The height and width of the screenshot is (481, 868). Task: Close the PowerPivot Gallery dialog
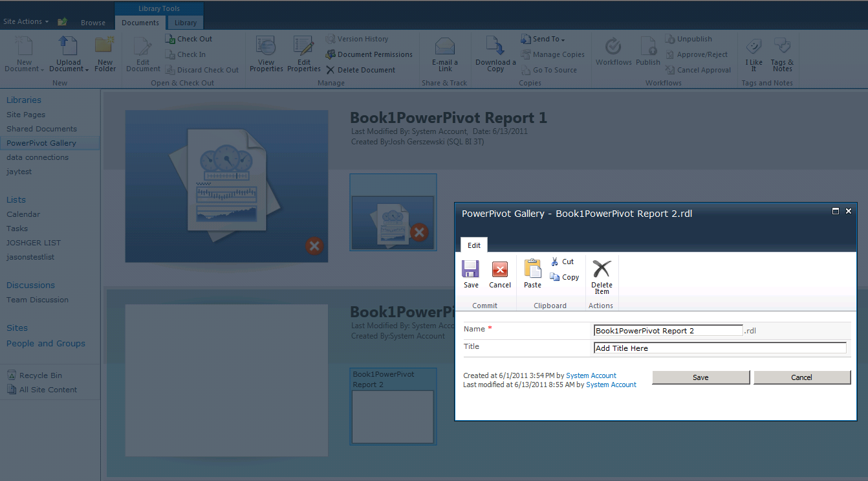click(x=849, y=211)
